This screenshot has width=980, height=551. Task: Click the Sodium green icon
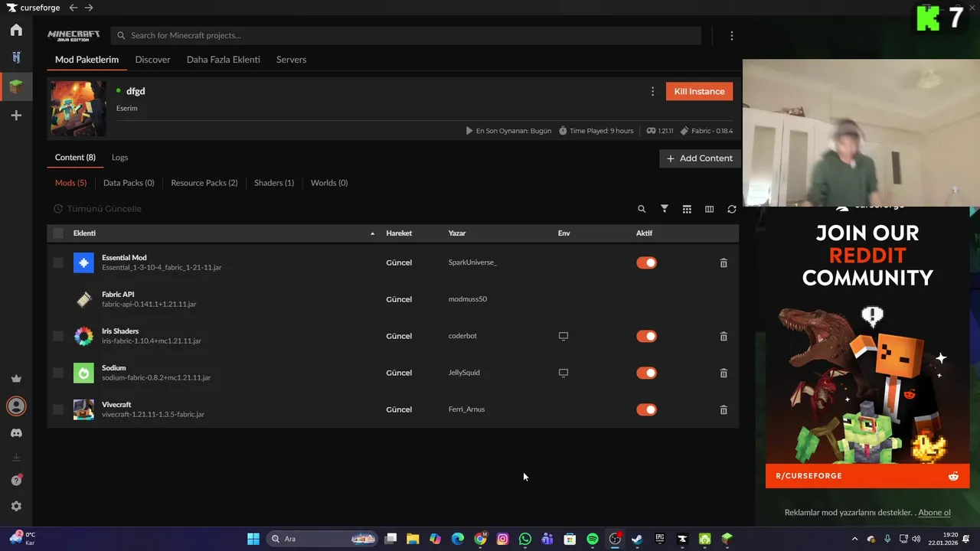tap(83, 373)
